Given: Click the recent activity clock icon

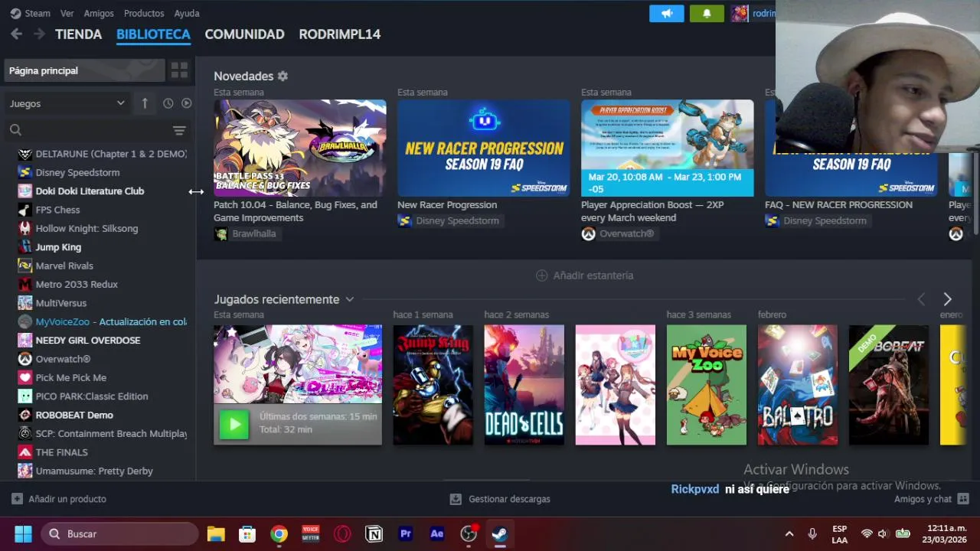Looking at the screenshot, I should [x=168, y=103].
